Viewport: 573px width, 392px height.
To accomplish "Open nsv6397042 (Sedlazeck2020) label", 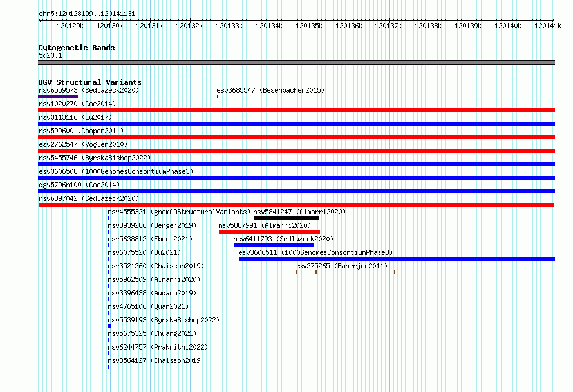I will pyautogui.click(x=89, y=198).
